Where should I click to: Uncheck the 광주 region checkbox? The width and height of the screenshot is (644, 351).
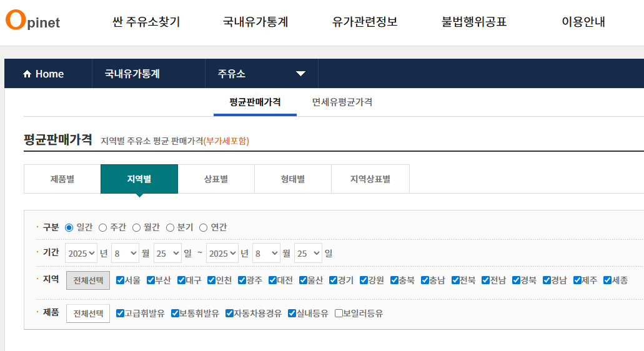click(x=242, y=280)
